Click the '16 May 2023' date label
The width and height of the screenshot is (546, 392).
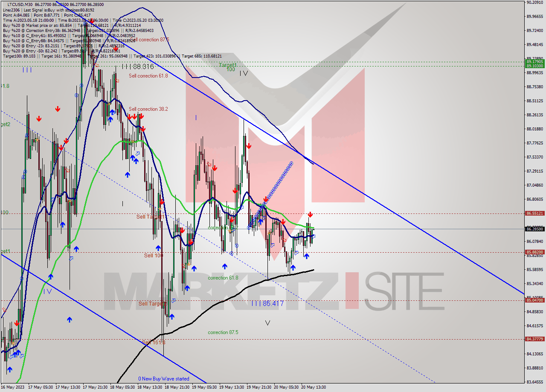(x=13, y=387)
